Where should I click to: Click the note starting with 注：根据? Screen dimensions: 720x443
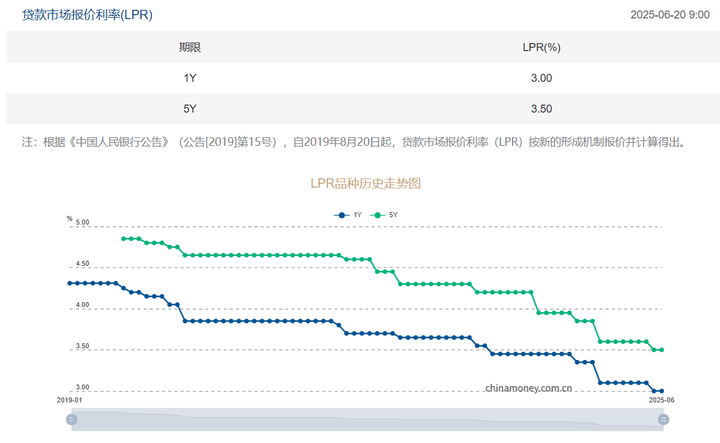point(354,142)
